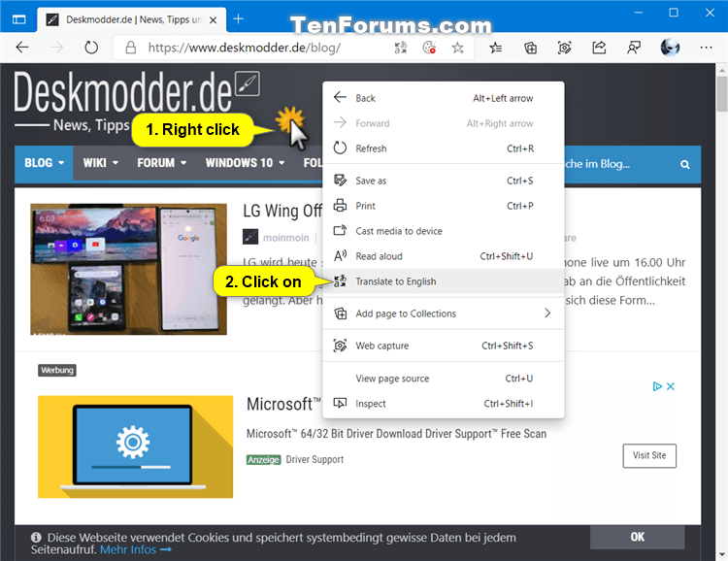Image resolution: width=728 pixels, height=561 pixels.
Task: Click the Web capture toolbar icon
Action: tap(565, 48)
